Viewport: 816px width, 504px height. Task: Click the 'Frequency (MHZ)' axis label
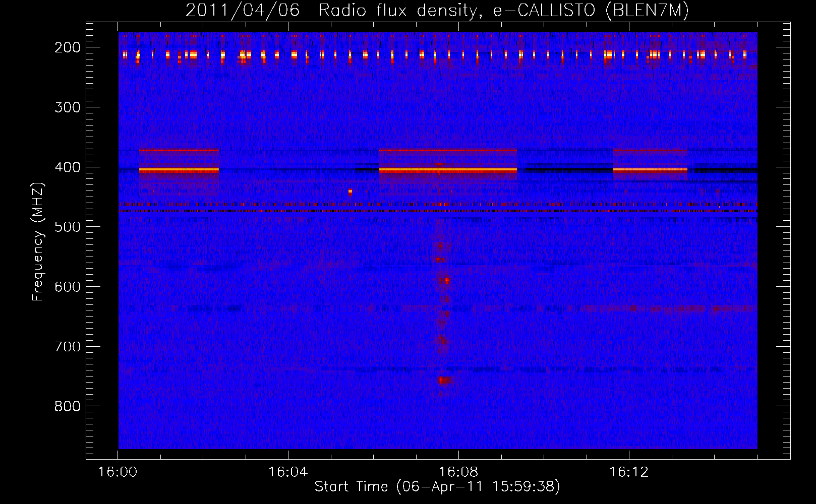point(38,241)
